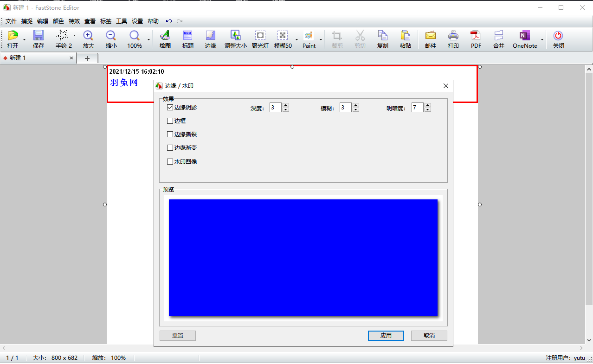The image size is (593, 364).
Task: Expand the 打开 (Open) dropdown arrow
Action: point(24,40)
